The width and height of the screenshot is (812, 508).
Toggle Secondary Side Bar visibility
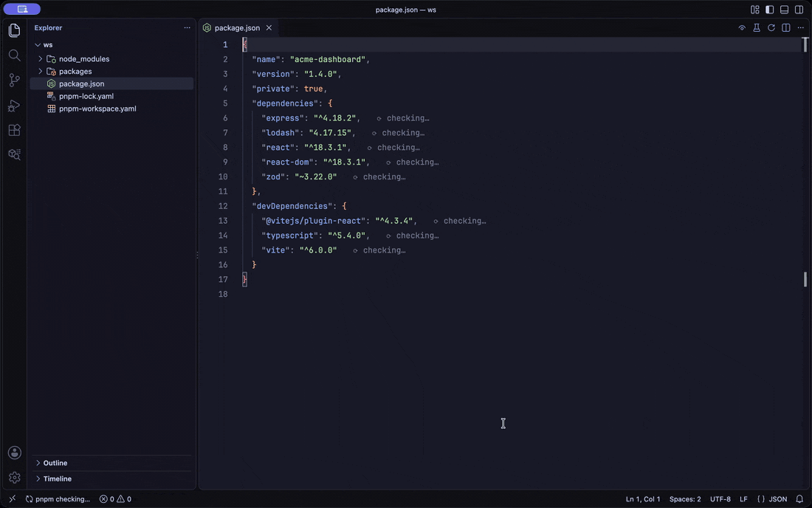coord(799,10)
